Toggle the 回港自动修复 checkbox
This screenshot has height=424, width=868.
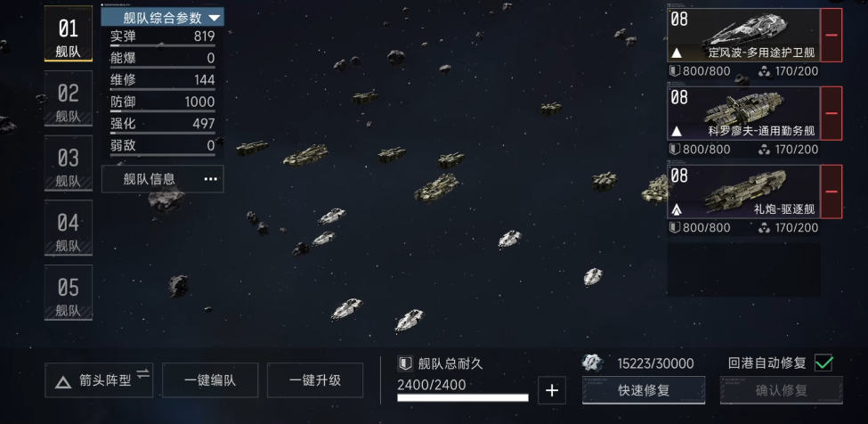(x=823, y=363)
